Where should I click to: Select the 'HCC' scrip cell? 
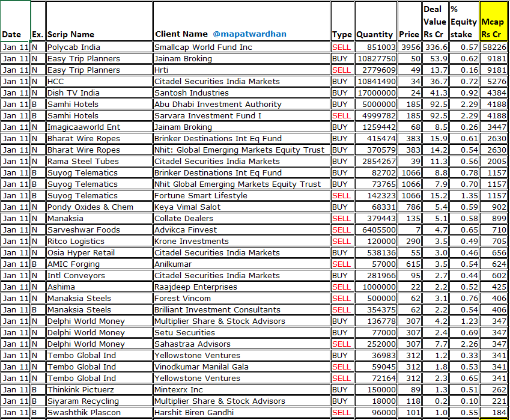pos(99,81)
